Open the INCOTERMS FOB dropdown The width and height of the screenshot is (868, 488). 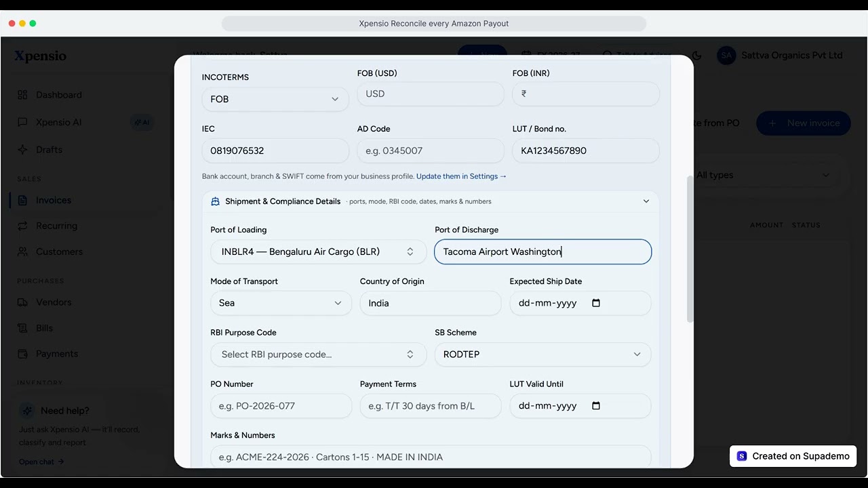275,99
